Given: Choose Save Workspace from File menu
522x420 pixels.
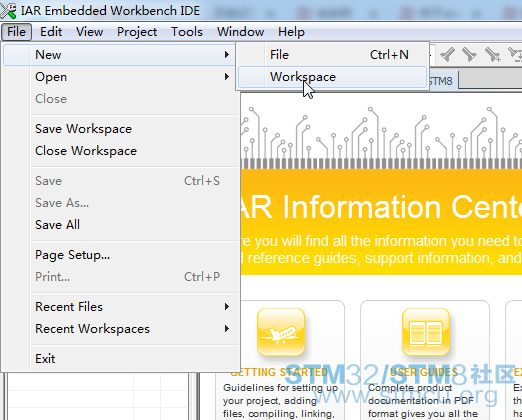Looking at the screenshot, I should [121, 129].
